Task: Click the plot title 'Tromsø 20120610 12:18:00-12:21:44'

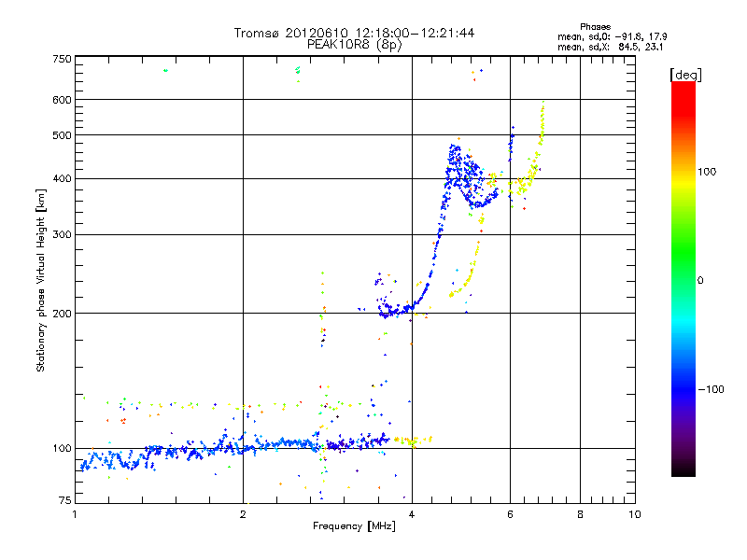Action: 354,33
